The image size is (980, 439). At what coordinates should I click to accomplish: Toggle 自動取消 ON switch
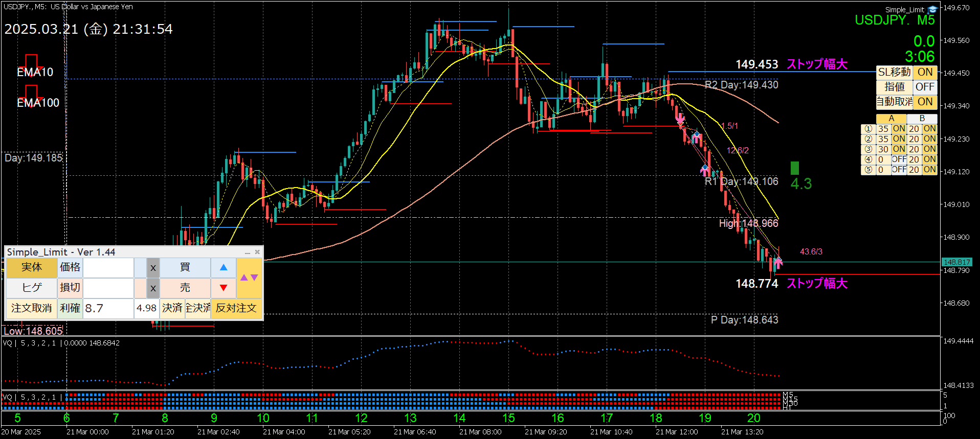[925, 102]
